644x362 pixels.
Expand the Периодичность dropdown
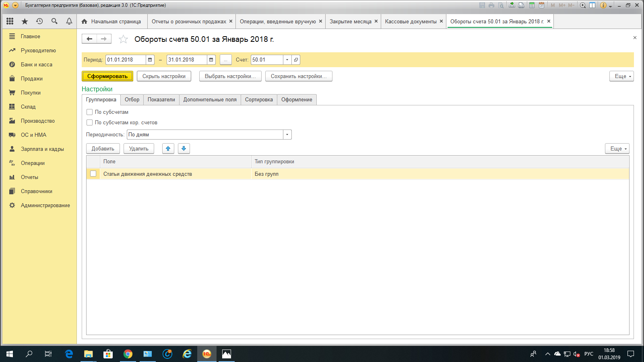287,135
